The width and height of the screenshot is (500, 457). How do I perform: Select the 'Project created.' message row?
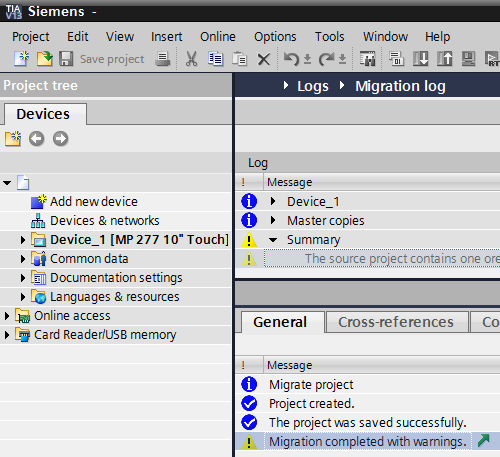click(367, 404)
